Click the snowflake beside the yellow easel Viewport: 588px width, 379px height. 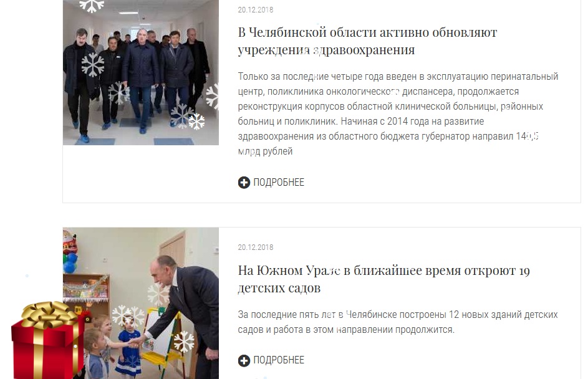tap(184, 342)
